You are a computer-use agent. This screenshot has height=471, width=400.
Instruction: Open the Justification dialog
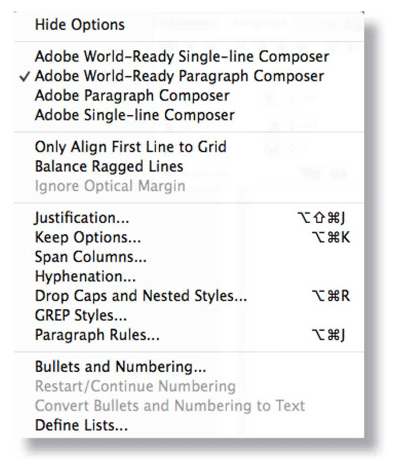(x=189, y=218)
